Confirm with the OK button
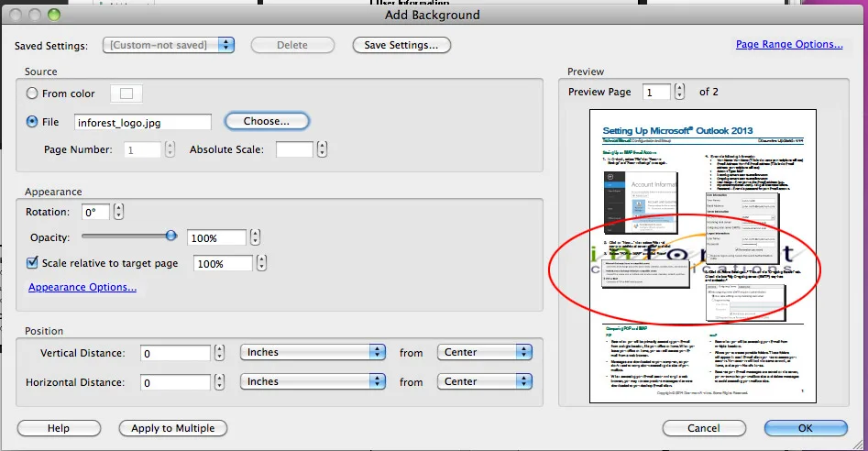Viewport: 868px width, 451px height. (x=806, y=428)
